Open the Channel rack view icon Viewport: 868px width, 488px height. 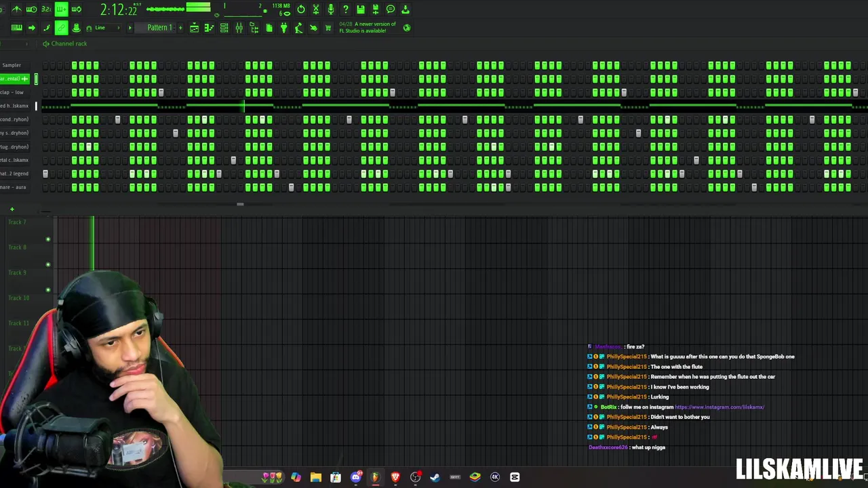pos(224,28)
